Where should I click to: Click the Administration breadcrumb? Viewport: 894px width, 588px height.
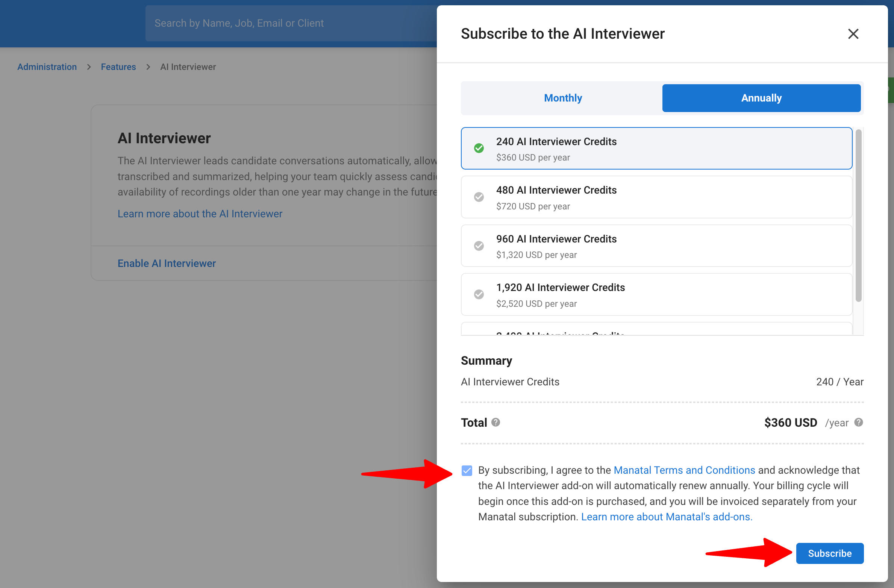(x=47, y=67)
